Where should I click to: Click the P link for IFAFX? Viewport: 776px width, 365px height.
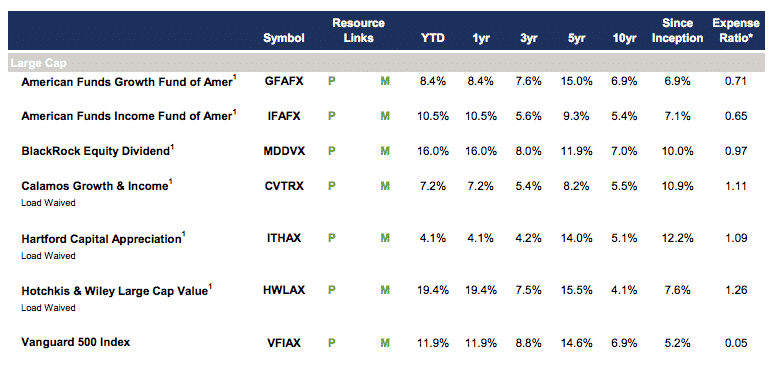[332, 116]
